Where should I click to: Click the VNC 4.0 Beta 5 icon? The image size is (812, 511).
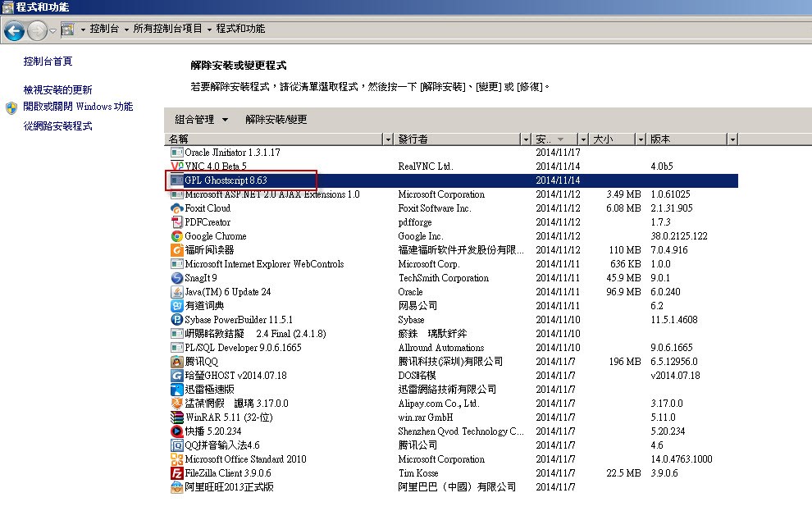176,167
